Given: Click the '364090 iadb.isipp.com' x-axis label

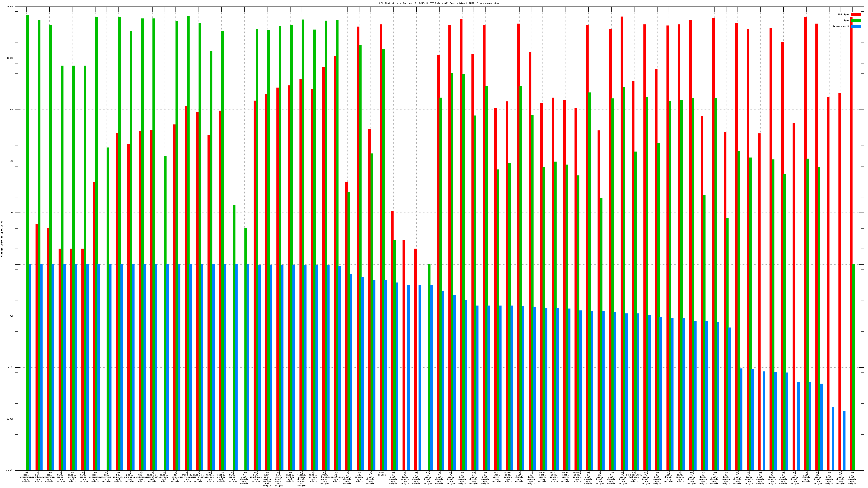Looking at the screenshot, I should [577, 477].
